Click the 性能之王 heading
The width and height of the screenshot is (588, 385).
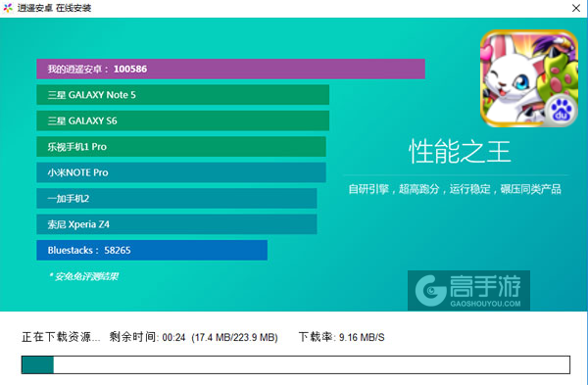coord(460,152)
